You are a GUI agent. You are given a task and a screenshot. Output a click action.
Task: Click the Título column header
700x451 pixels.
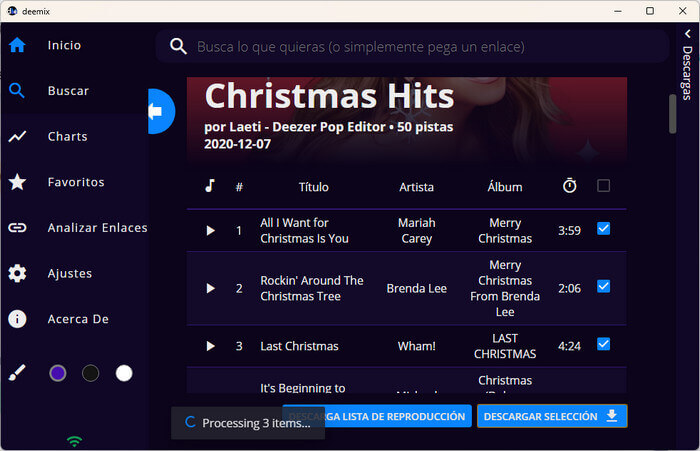tap(313, 187)
